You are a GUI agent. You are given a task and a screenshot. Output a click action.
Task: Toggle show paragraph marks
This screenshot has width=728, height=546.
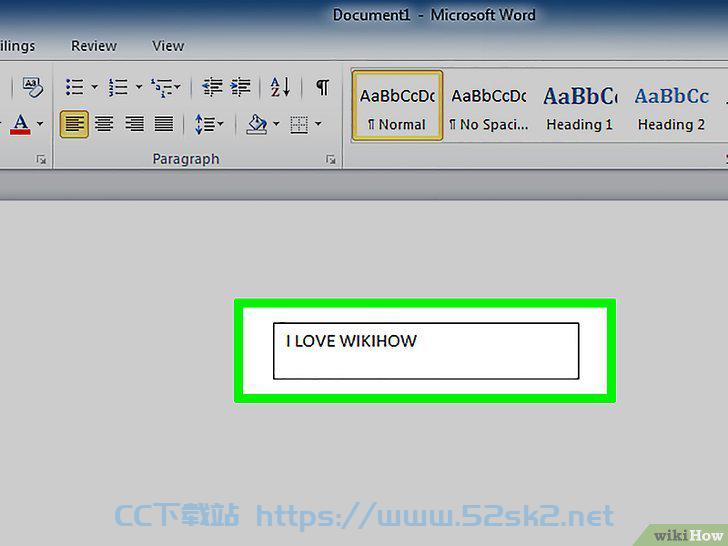323,87
